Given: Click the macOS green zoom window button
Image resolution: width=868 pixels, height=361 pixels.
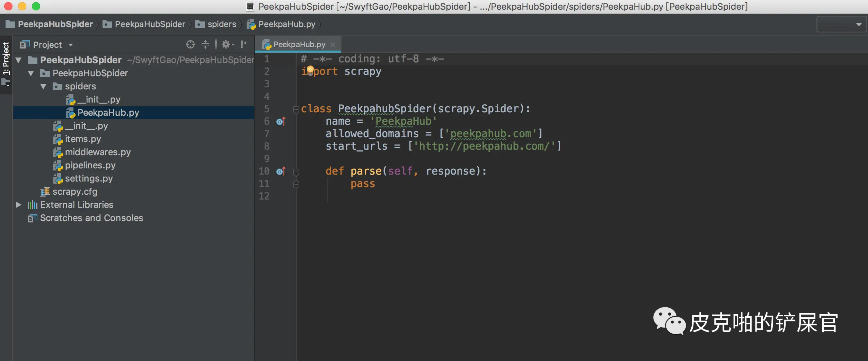Looking at the screenshot, I should [36, 6].
